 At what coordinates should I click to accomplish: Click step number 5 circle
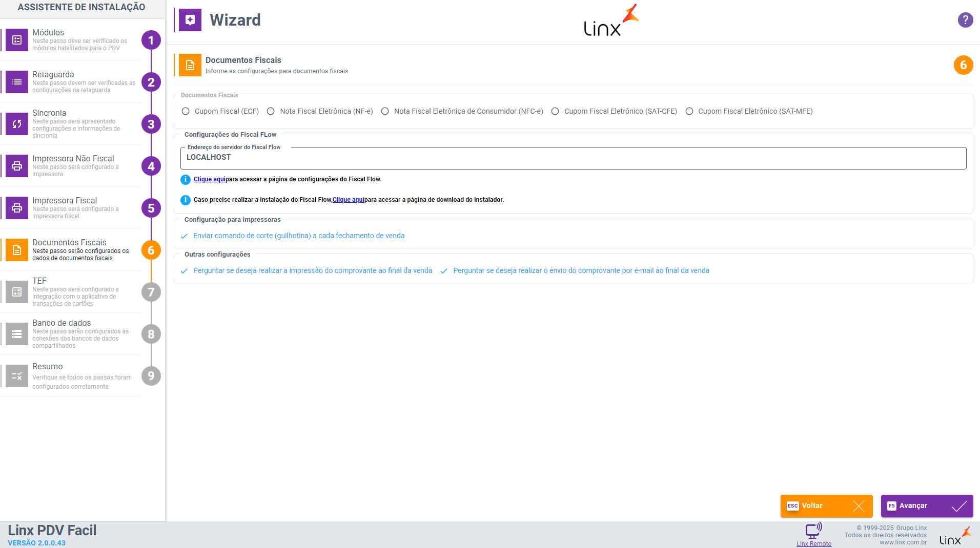coord(151,208)
